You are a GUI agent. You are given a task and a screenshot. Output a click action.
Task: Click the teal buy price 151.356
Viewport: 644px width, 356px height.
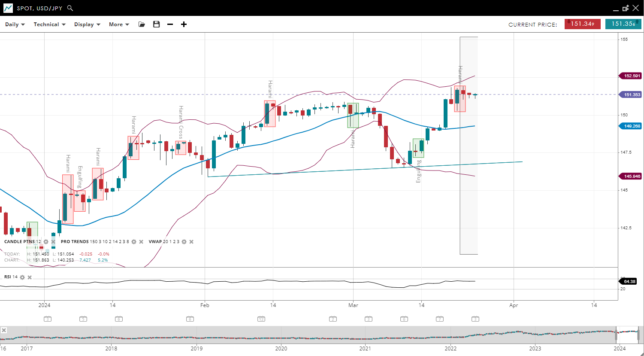(x=623, y=24)
